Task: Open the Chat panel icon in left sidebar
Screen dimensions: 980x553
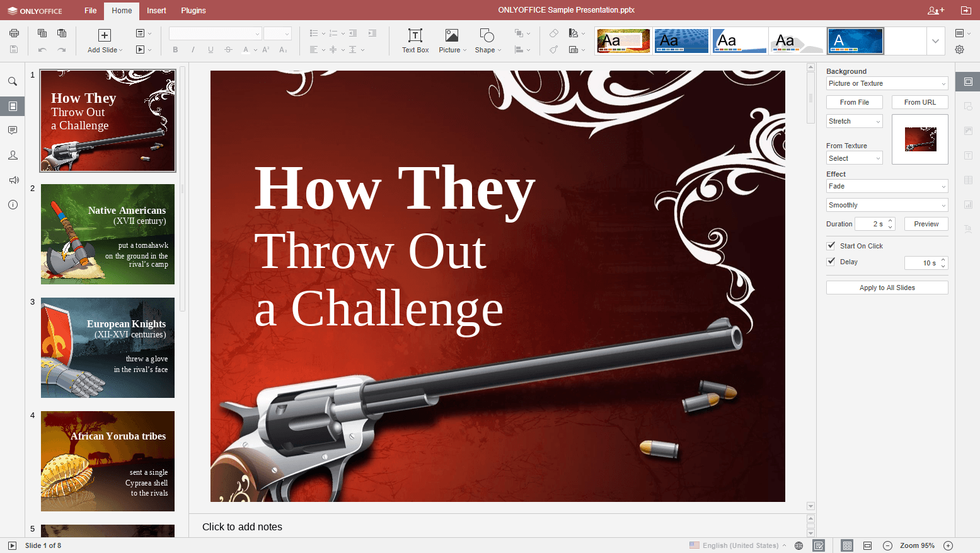Action: [13, 155]
